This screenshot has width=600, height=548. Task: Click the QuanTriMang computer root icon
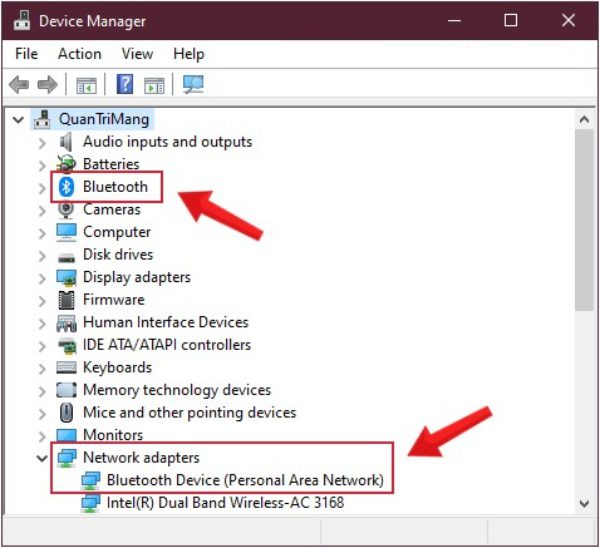42,119
